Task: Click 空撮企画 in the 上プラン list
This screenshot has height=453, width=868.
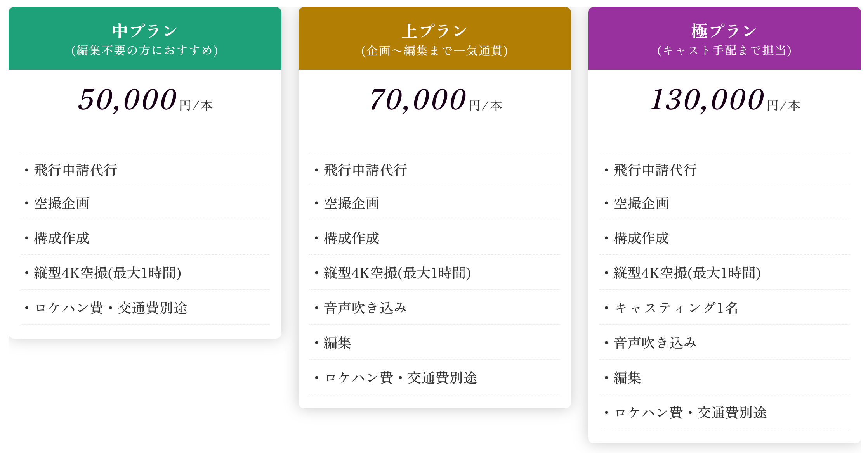Action: click(x=351, y=203)
